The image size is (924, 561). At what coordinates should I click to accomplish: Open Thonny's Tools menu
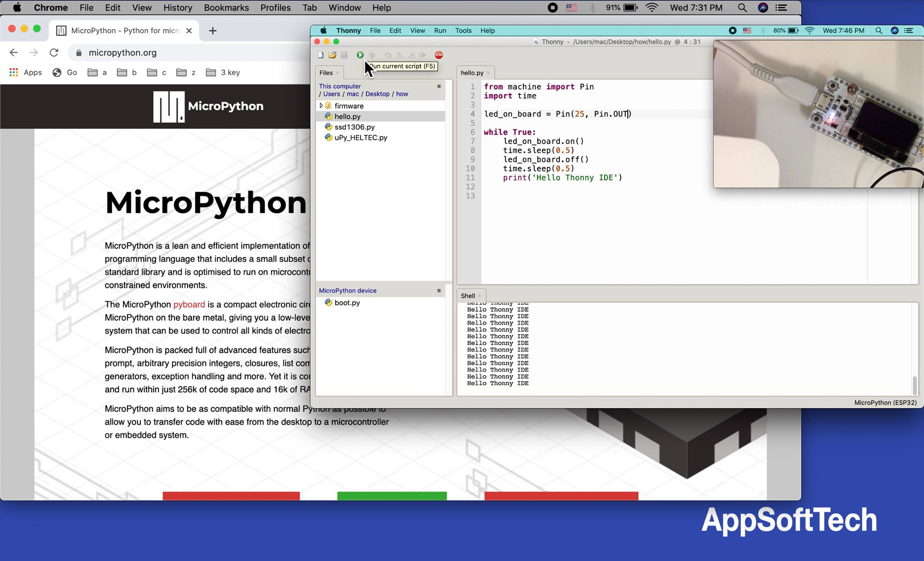[463, 31]
